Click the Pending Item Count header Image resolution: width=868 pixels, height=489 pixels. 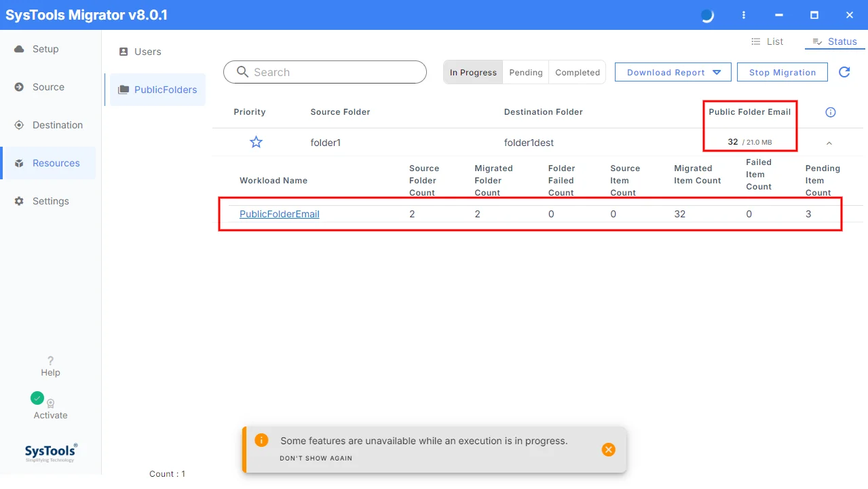[823, 181]
